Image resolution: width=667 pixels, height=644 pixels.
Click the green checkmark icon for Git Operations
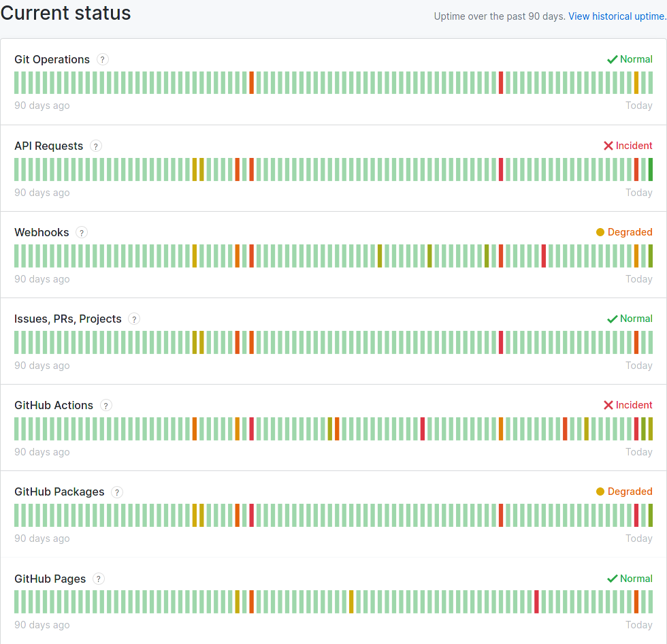pos(612,59)
